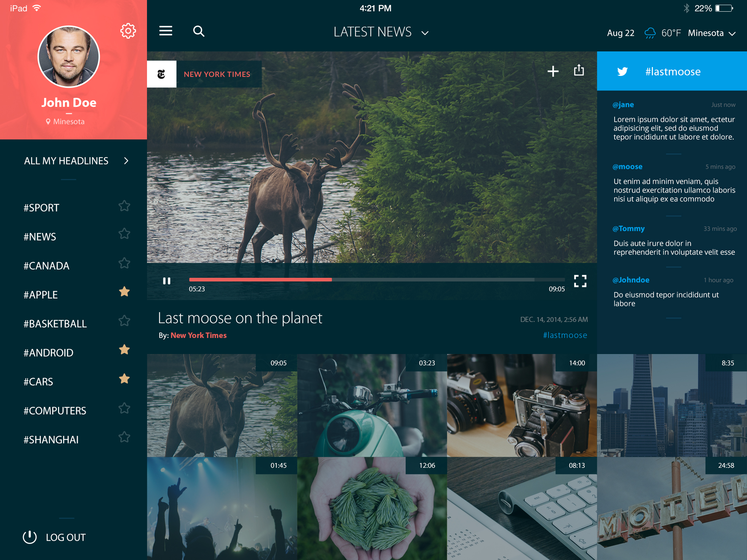Image resolution: width=747 pixels, height=560 pixels.
Task: Expand ALL MY HEADLINES chevron
Action: click(x=126, y=161)
